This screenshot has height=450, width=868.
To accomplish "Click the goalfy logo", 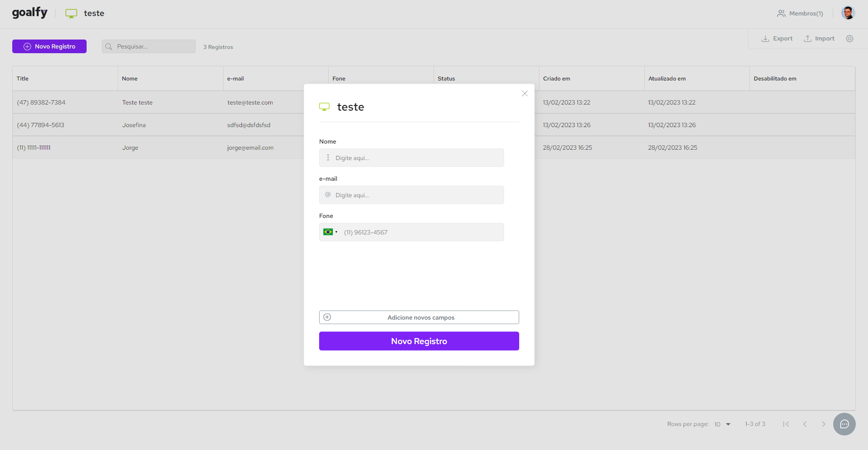I will [30, 13].
